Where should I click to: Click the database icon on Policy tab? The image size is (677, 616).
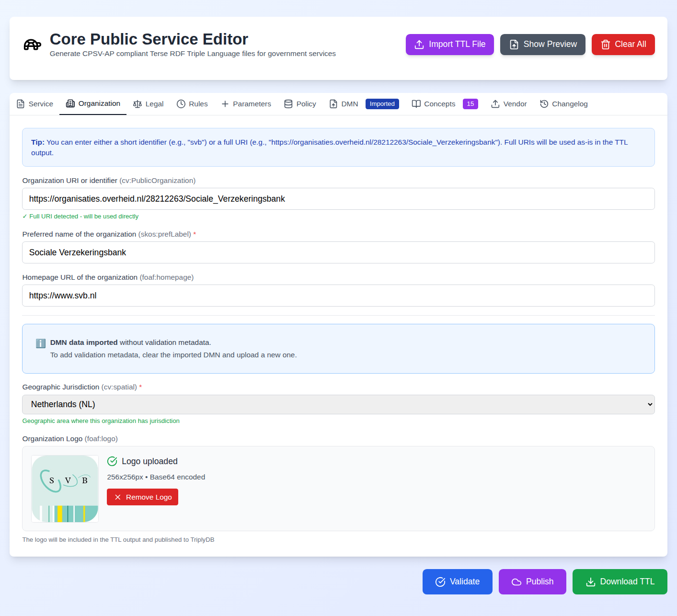[288, 104]
